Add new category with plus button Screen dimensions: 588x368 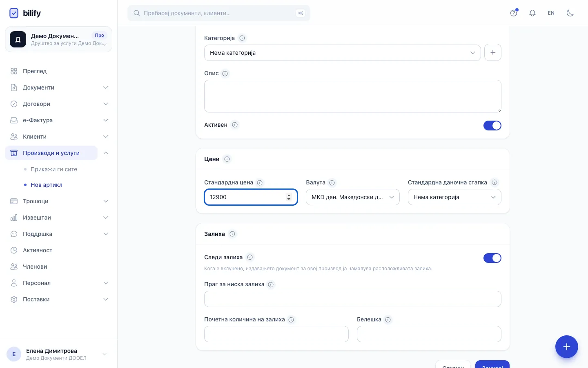[493, 52]
